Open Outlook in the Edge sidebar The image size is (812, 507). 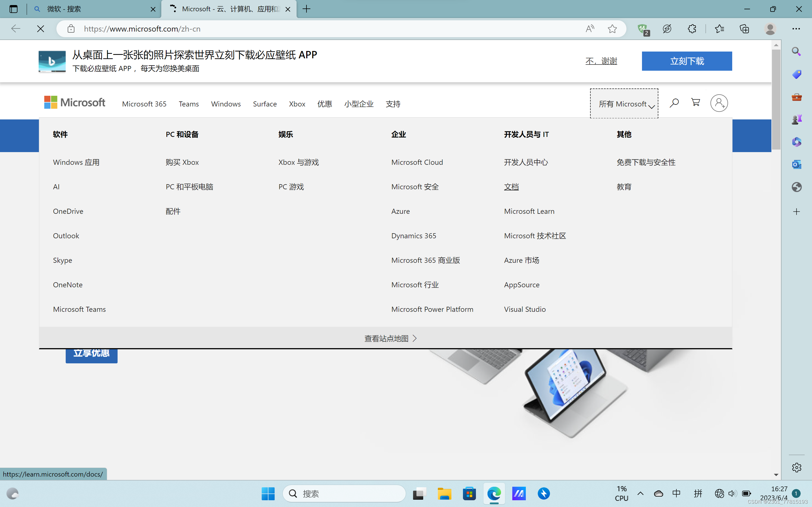[x=796, y=164]
